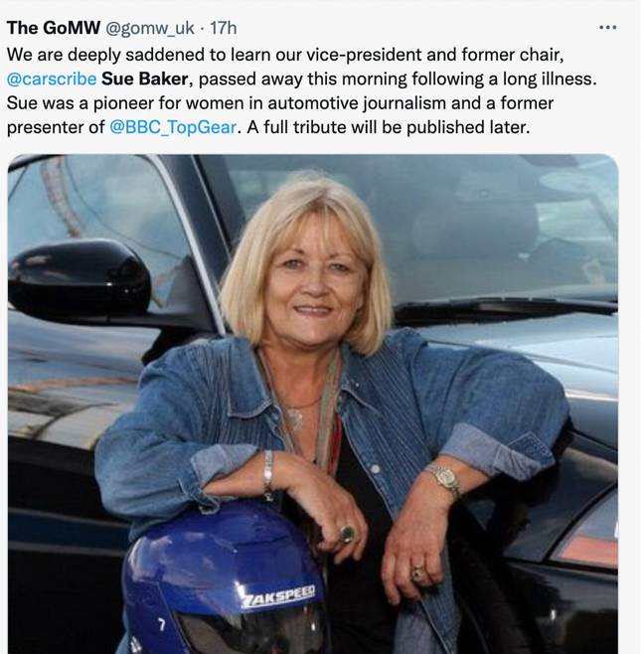Image resolution: width=644 pixels, height=654 pixels.
Task: Click the "pioneer for women in automotive journalism" text
Action: [269, 103]
